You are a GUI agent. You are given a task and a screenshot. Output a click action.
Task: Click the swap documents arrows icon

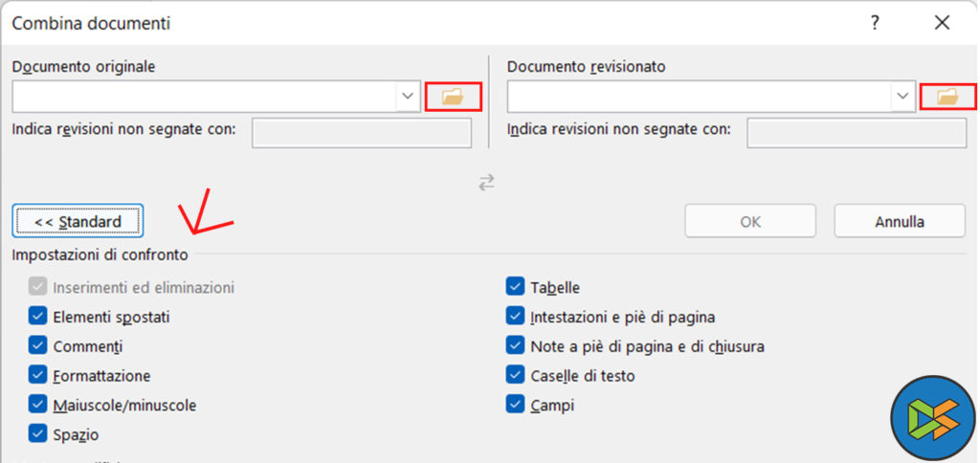(x=487, y=182)
